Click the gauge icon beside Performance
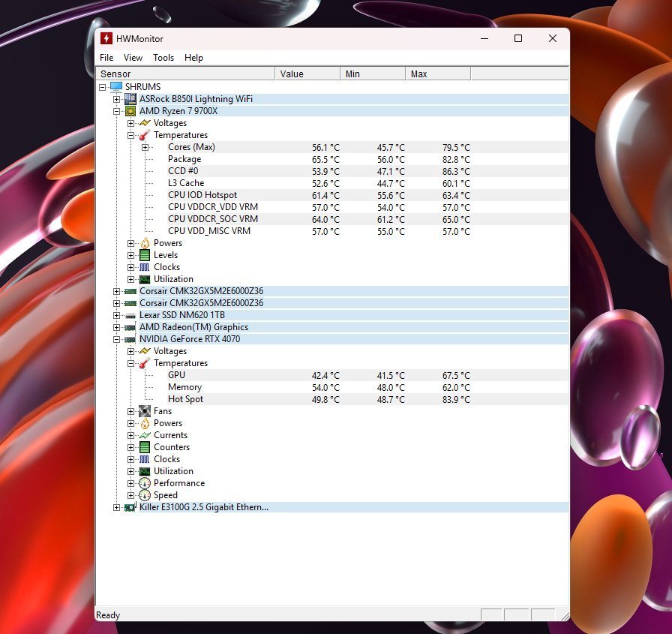Image resolution: width=672 pixels, height=634 pixels. pyautogui.click(x=145, y=483)
